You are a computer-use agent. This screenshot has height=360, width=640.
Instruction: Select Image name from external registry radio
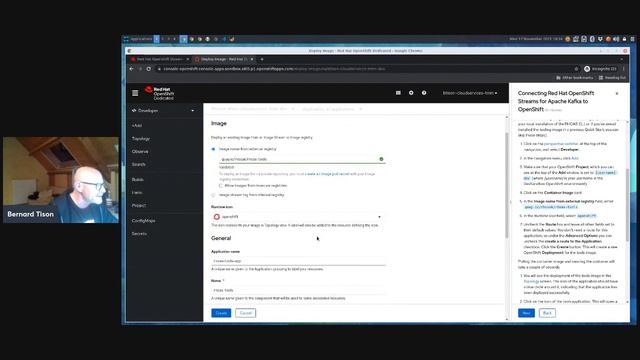(213, 149)
